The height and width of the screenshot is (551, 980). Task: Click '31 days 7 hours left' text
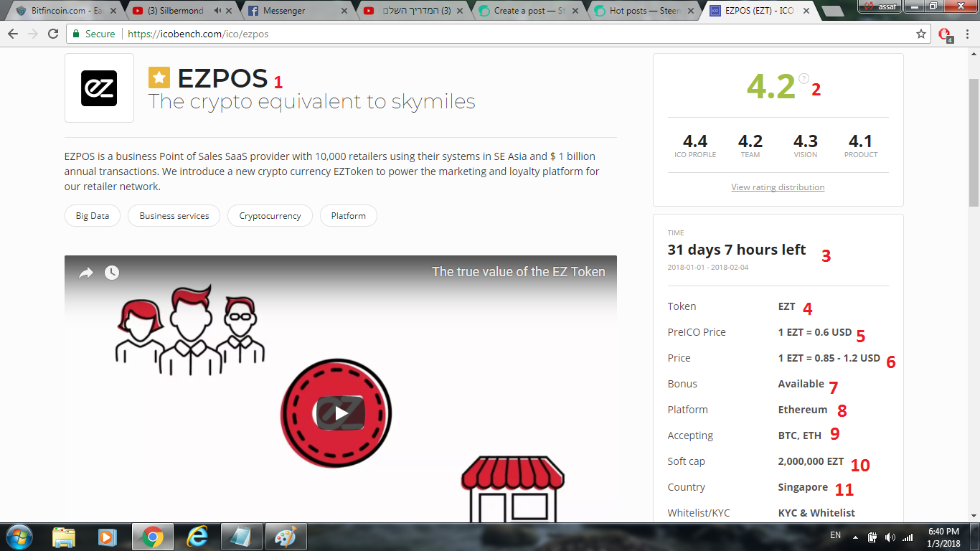point(737,250)
